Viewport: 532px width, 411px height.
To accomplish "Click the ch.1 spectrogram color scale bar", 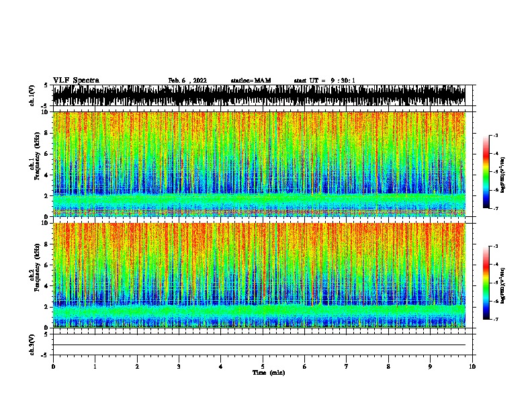I will pyautogui.click(x=486, y=172).
